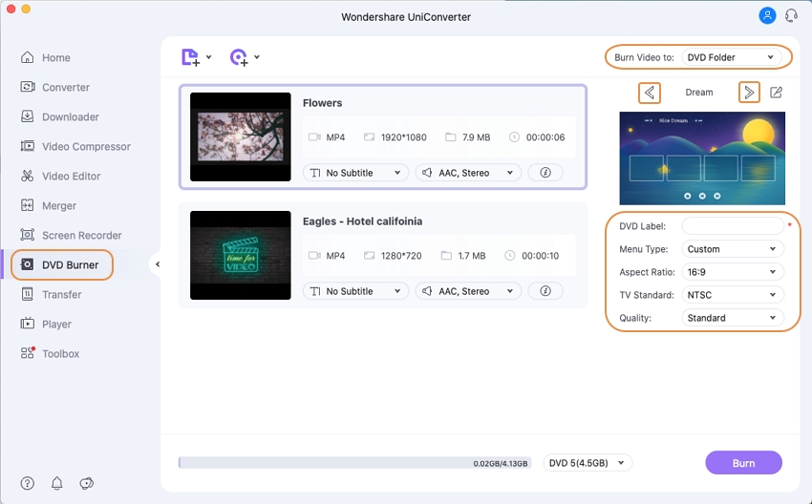
Task: Click the add video file icon
Action: [191, 57]
